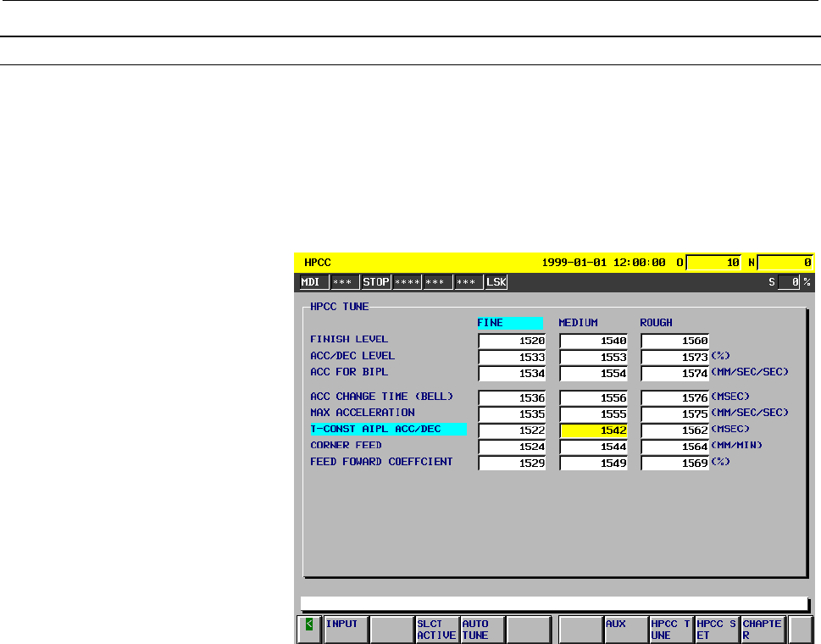Screen dimensions: 821x644
Task: Switch to HPCC TUNE softkey
Action: 671,630
